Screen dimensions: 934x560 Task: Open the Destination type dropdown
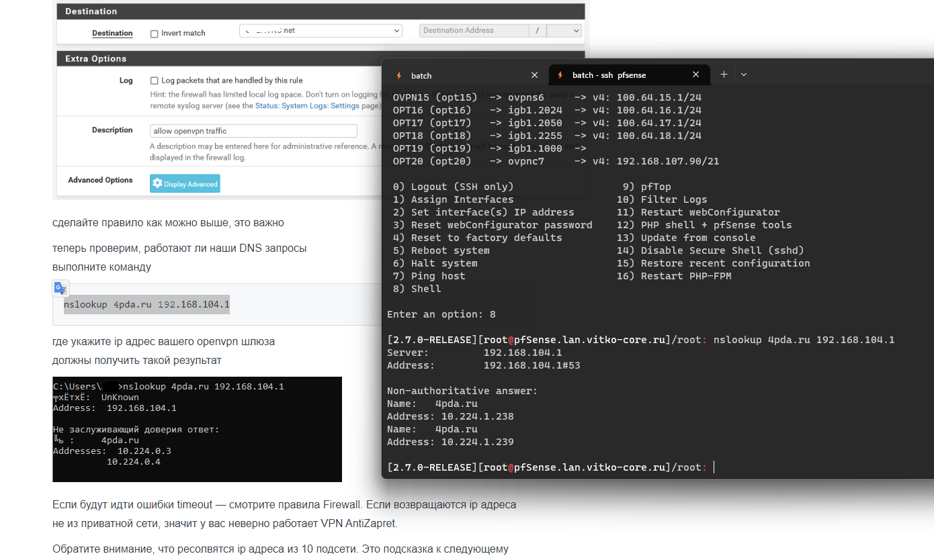pos(321,31)
